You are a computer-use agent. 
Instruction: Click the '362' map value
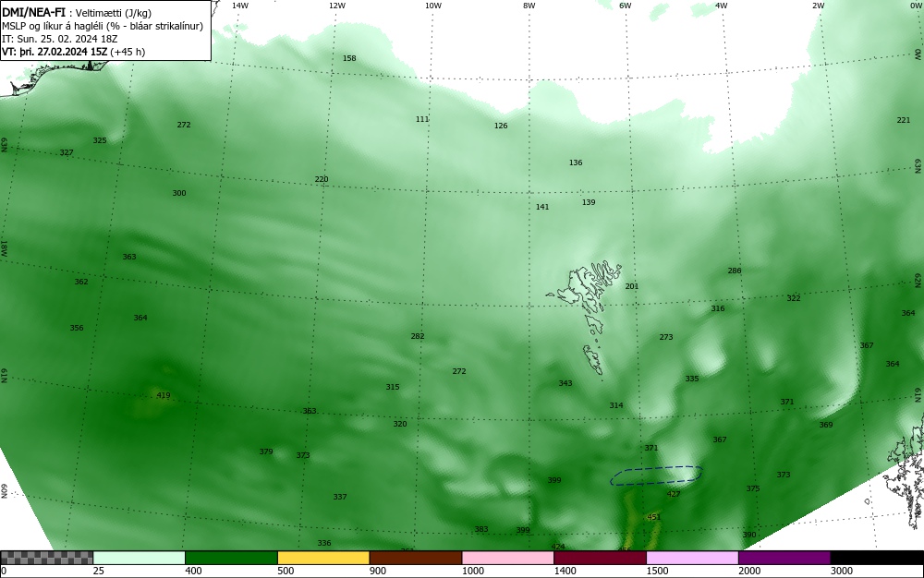tap(81, 282)
